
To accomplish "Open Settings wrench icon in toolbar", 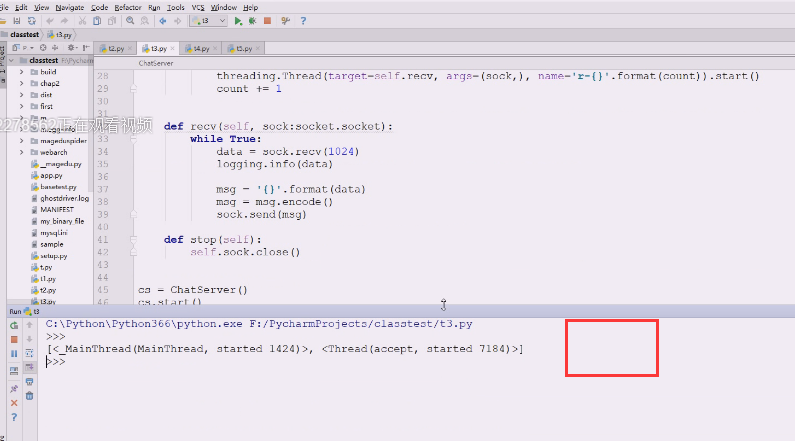I will (285, 21).
